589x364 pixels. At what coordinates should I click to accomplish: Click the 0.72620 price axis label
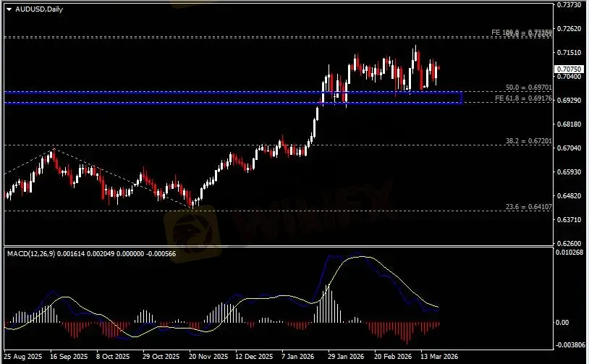(569, 28)
